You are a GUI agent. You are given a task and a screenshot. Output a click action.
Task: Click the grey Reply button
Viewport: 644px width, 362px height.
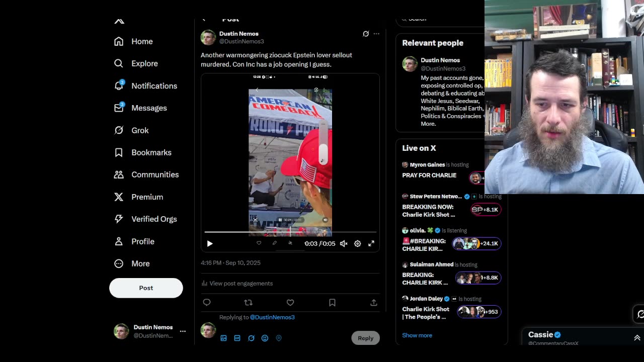coord(366,338)
